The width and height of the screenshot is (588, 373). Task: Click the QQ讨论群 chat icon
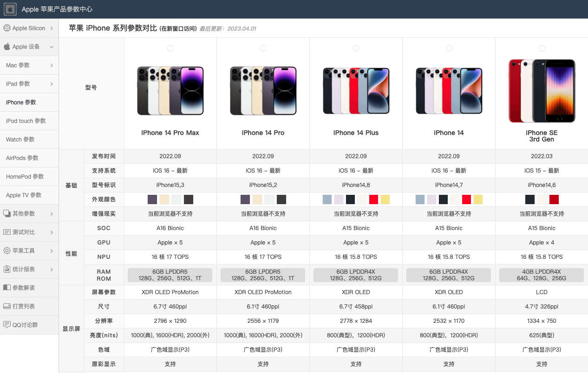pos(7,325)
